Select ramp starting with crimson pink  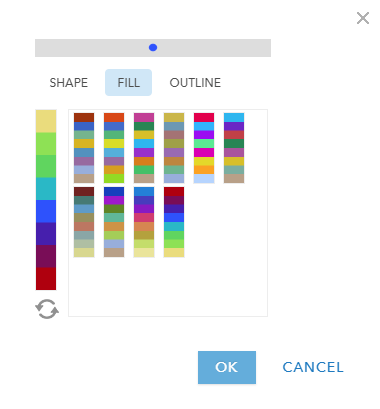(204, 148)
